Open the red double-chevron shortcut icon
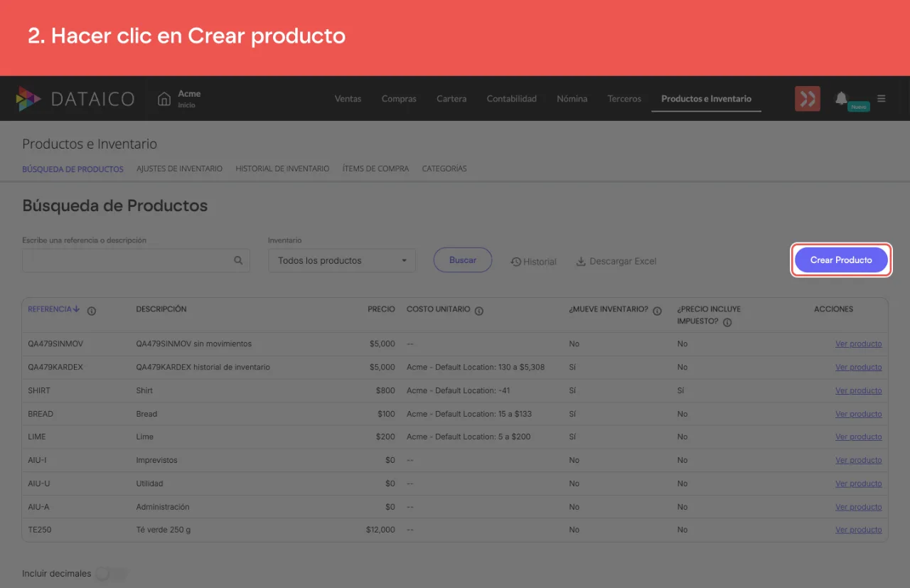This screenshot has width=910, height=588. 808,99
